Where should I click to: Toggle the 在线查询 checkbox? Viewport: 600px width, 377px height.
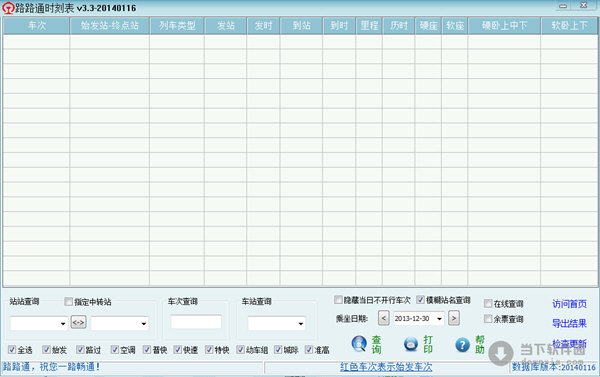coord(488,303)
